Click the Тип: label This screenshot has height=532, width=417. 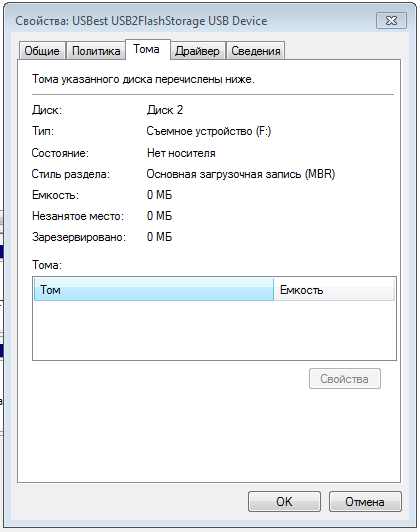[43, 131]
